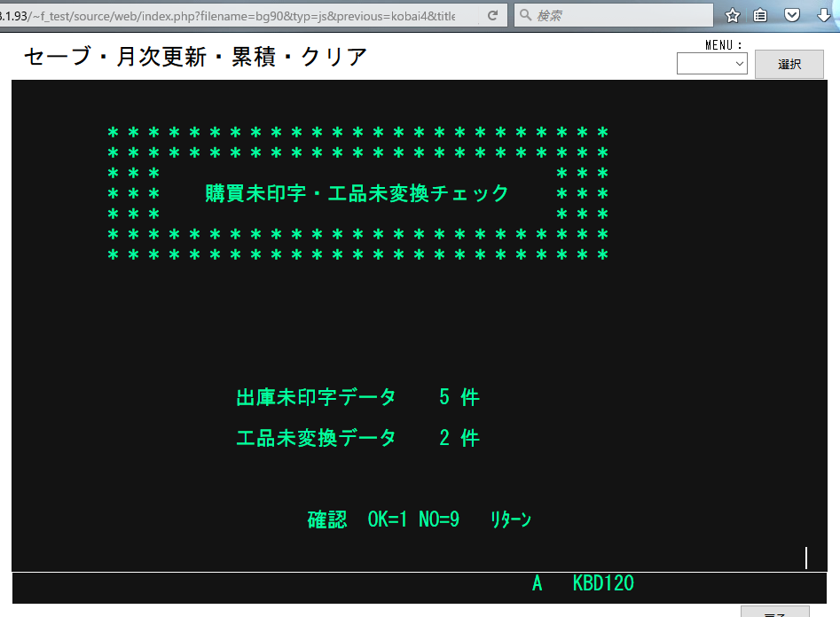Open the bookmarks list icon beside the star
The width and height of the screenshot is (840, 617).
point(761,16)
